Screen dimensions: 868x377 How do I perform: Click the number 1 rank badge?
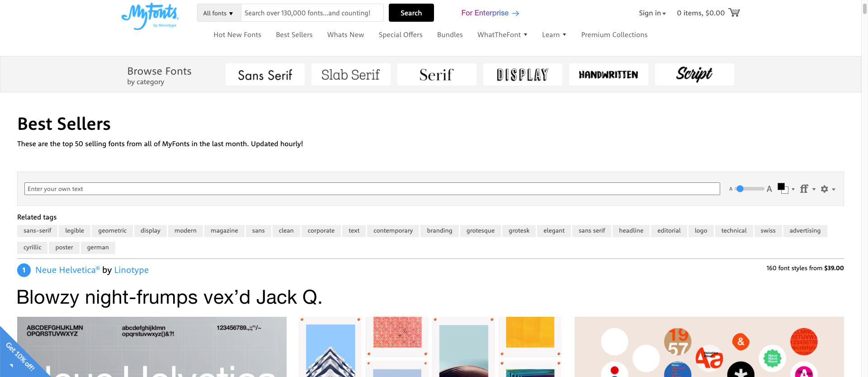coord(24,270)
